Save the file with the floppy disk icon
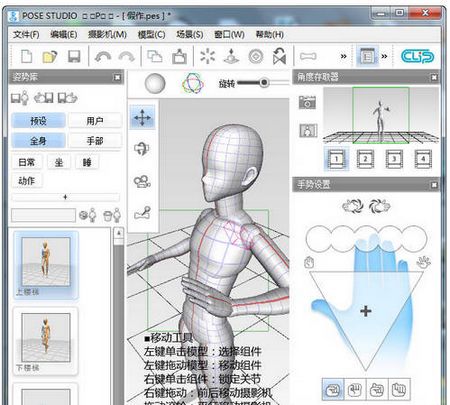The height and width of the screenshot is (405, 450). (x=74, y=56)
